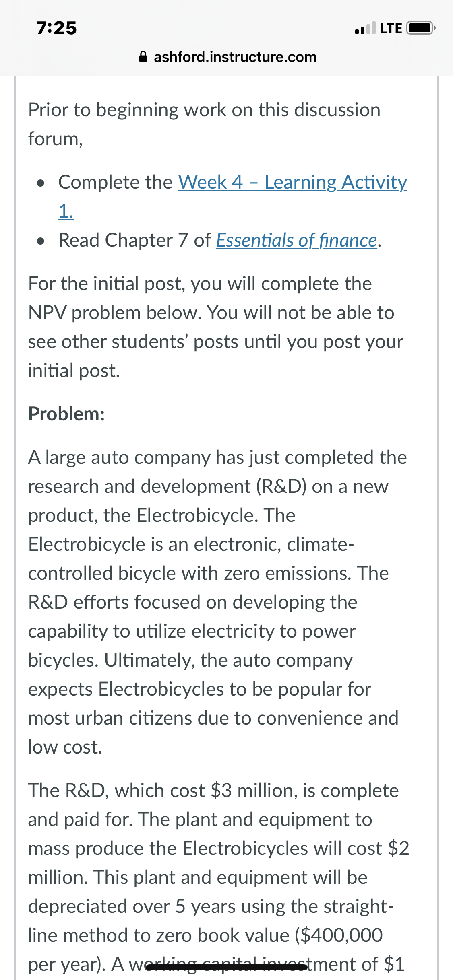
Task: Tap the lock icon in address bar
Action: coord(143,57)
